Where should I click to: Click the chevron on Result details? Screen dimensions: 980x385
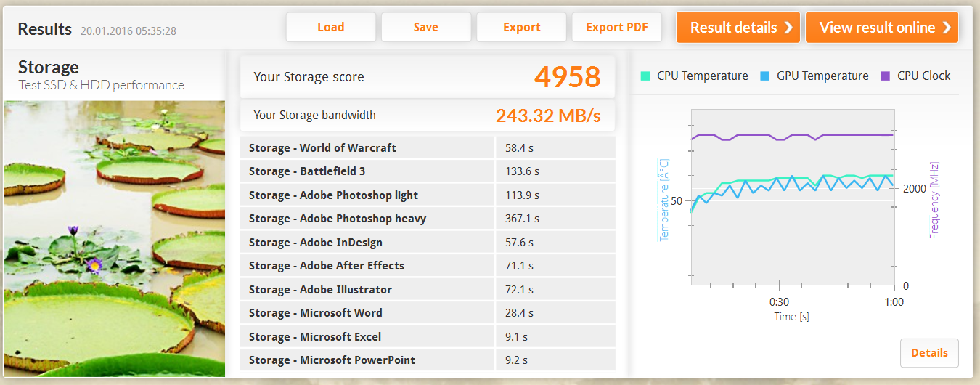click(788, 28)
